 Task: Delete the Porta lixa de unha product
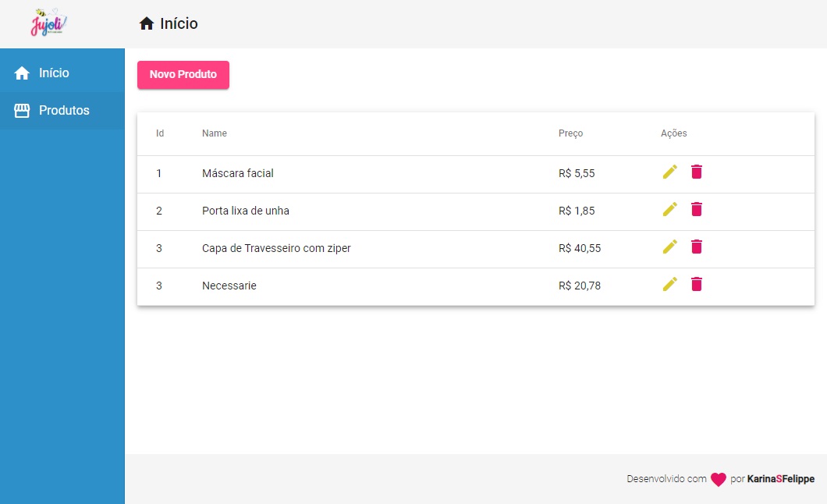click(696, 209)
